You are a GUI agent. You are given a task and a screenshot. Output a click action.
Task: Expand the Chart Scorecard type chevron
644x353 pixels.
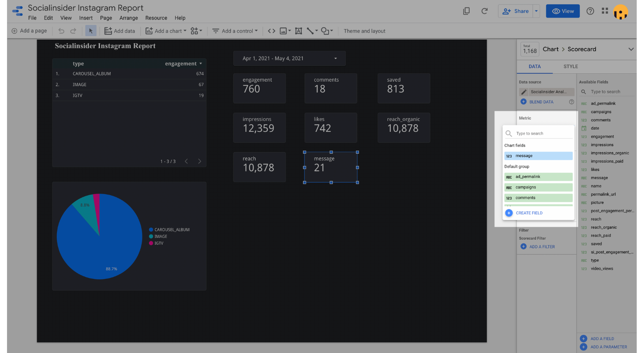click(x=631, y=49)
